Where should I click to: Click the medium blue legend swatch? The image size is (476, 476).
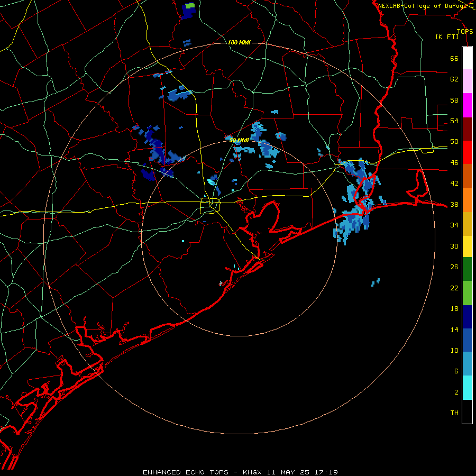pos(467,340)
